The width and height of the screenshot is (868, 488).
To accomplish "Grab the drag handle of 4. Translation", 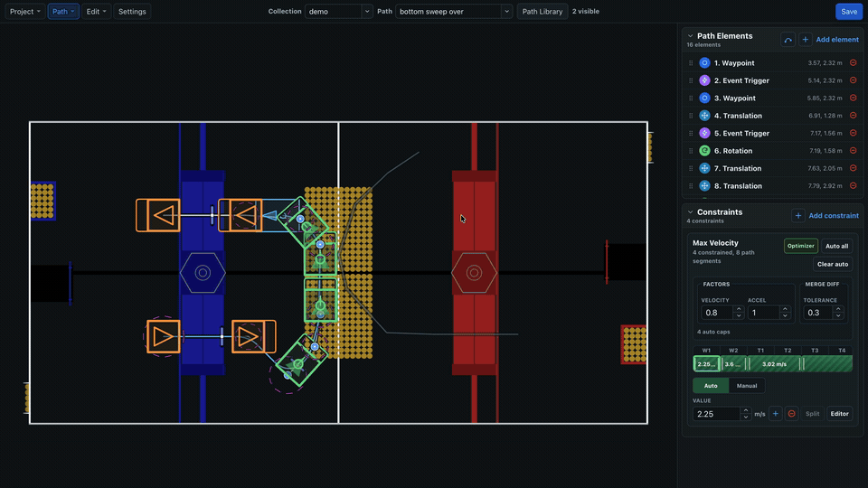I will tap(690, 116).
